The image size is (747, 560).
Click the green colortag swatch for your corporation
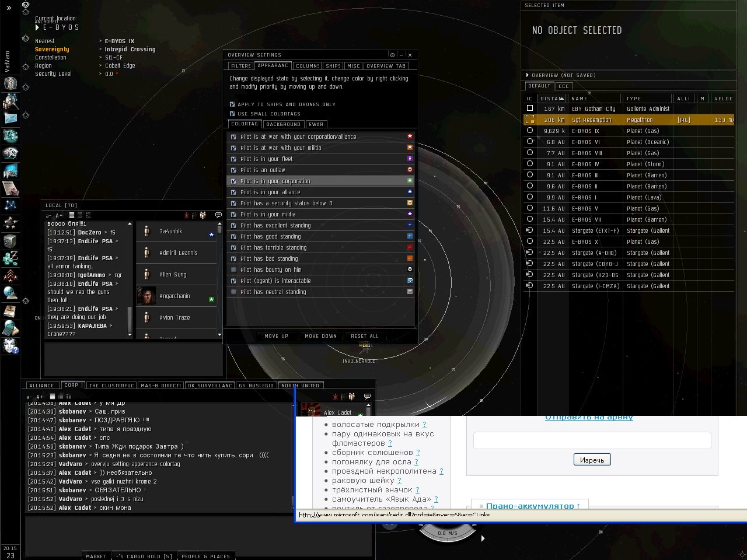coord(410,181)
